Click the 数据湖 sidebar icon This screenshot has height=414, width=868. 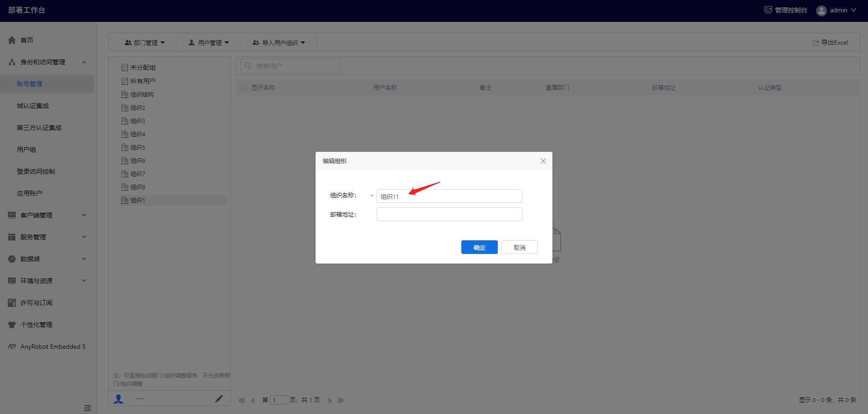coord(12,259)
